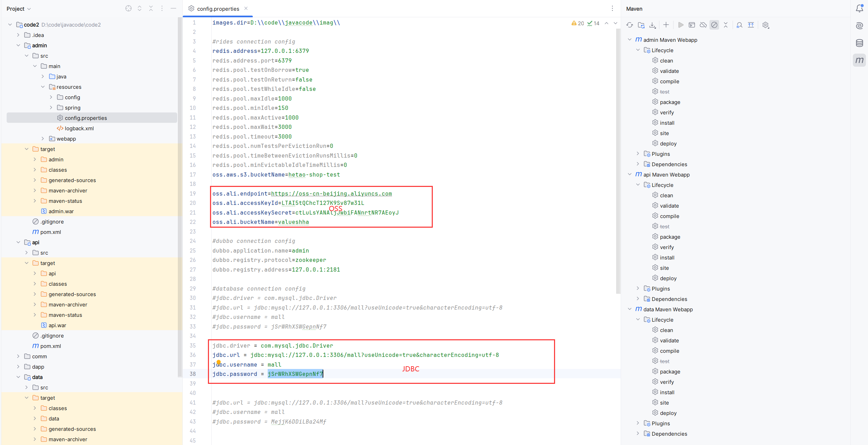Image resolution: width=868 pixels, height=445 pixels.
Task: Open editor tab options three-dot menu
Action: 612,8
